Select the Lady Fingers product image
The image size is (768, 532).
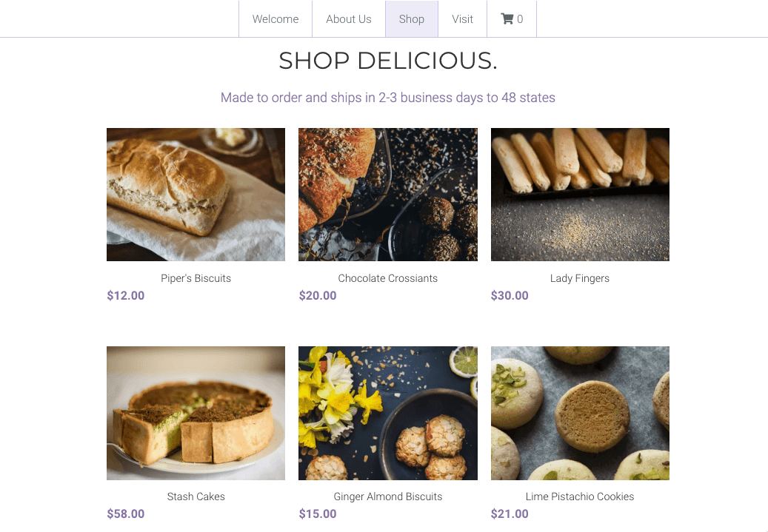(x=580, y=195)
